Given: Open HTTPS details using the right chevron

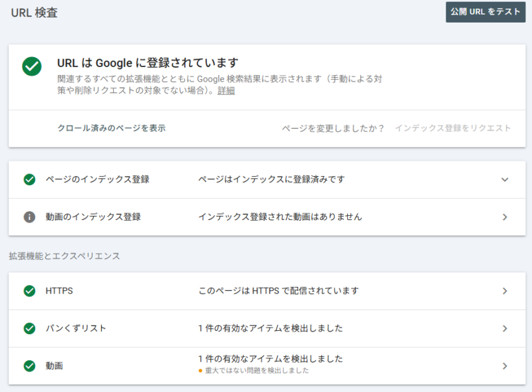Looking at the screenshot, I should [505, 291].
